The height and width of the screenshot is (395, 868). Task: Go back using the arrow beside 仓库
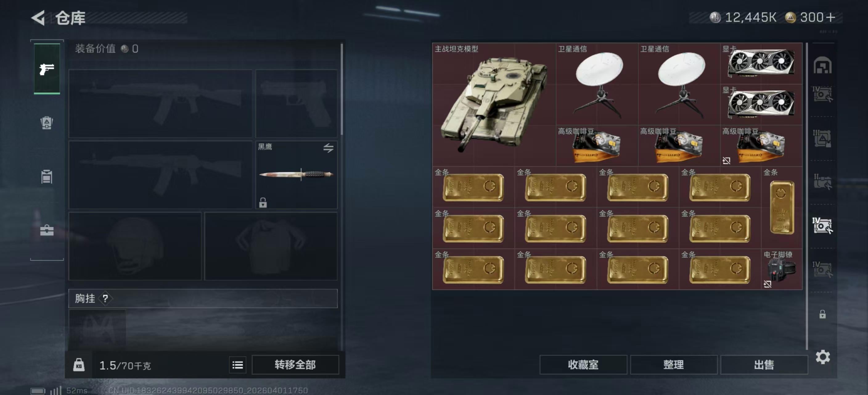tap(38, 18)
